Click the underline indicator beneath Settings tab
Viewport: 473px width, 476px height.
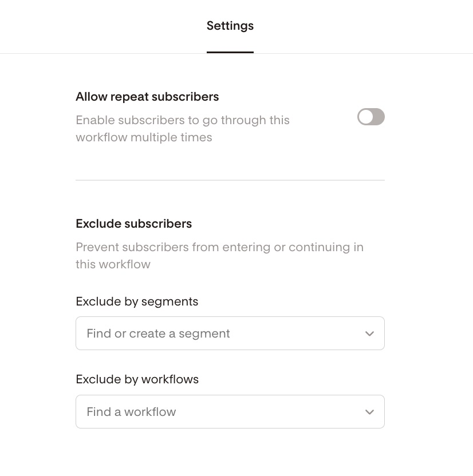(x=230, y=52)
